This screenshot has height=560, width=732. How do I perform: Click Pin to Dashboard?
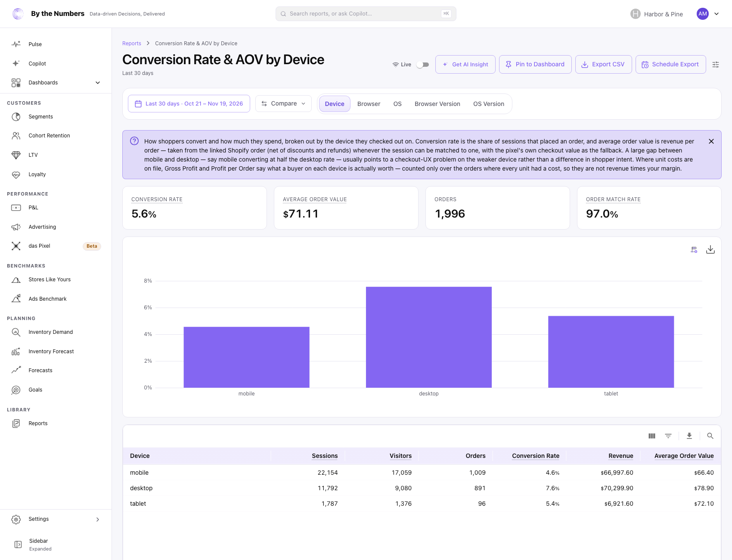coord(535,65)
